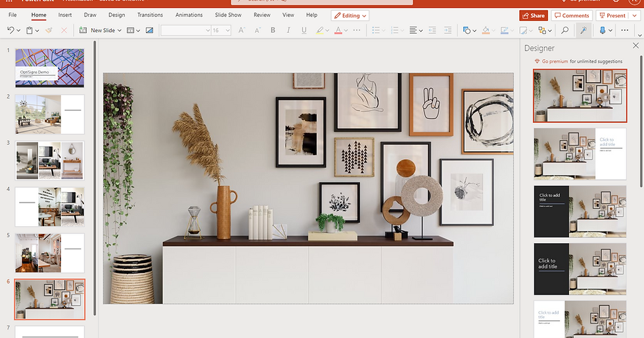This screenshot has width=644, height=338.
Task: Toggle Italic formatting
Action: point(288,30)
